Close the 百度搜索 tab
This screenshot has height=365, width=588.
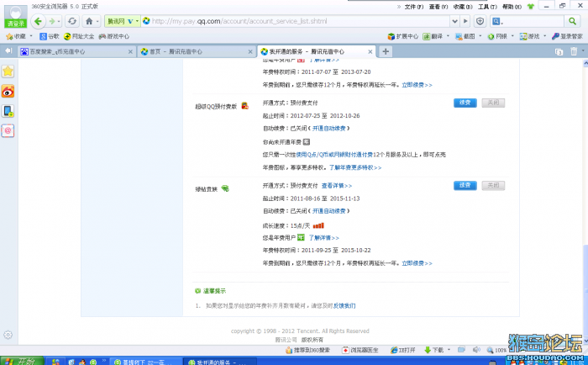[x=130, y=51]
